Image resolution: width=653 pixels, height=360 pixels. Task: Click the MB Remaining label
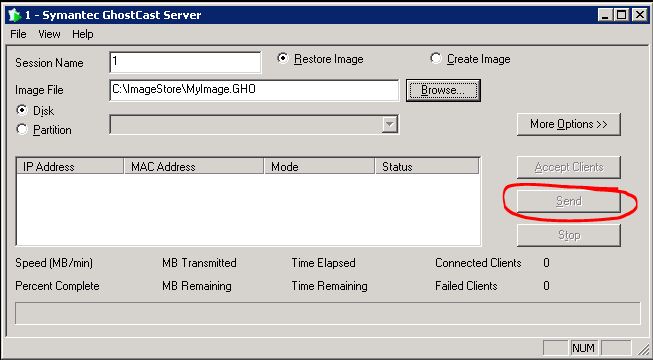(197, 286)
